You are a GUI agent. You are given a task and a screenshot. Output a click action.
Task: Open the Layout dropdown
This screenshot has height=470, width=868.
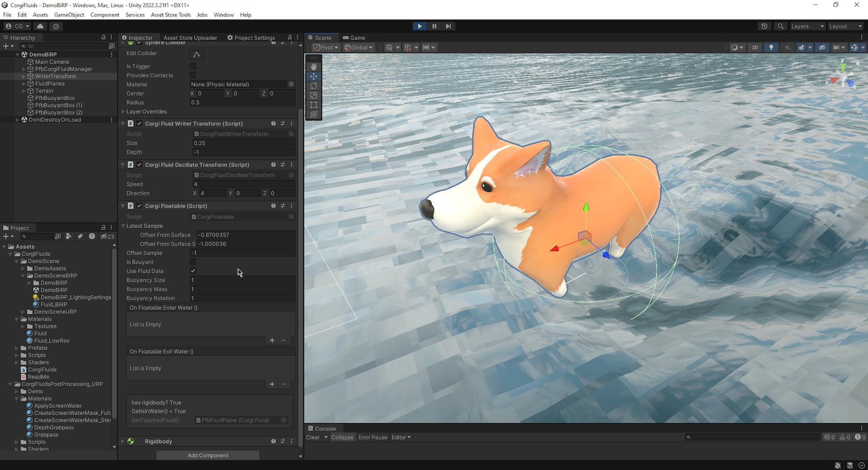(x=846, y=26)
